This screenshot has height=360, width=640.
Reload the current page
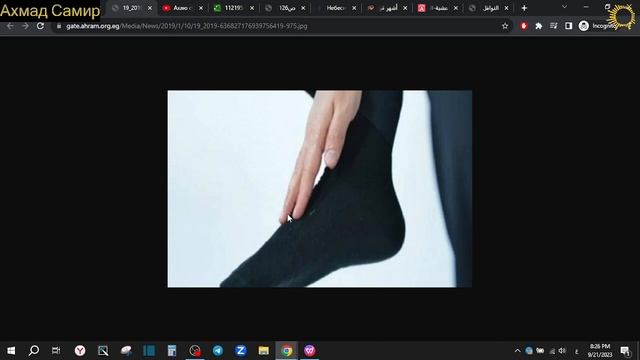[40, 26]
